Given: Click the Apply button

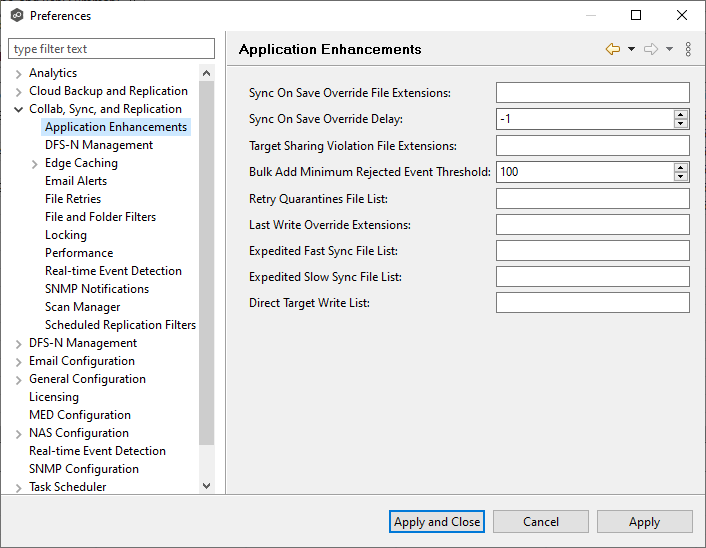Looking at the screenshot, I should coord(644,521).
